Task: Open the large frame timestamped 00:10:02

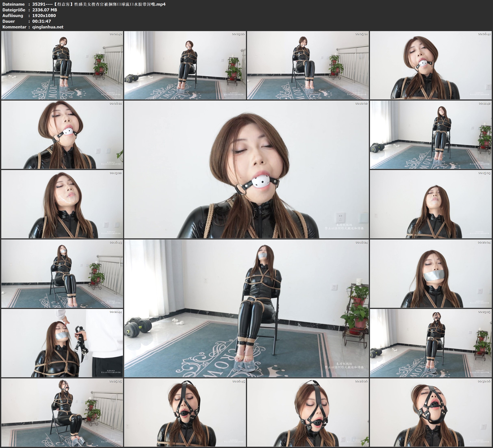Action: 246,169
